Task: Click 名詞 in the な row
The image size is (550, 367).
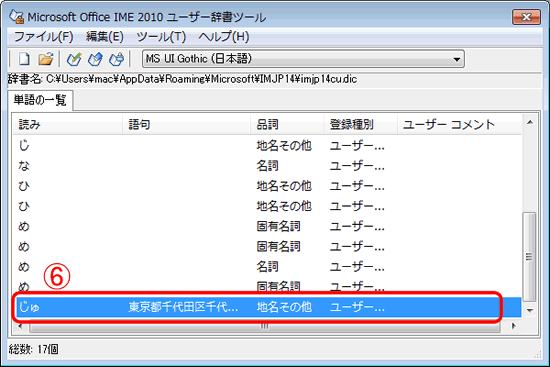Action: pos(267,166)
